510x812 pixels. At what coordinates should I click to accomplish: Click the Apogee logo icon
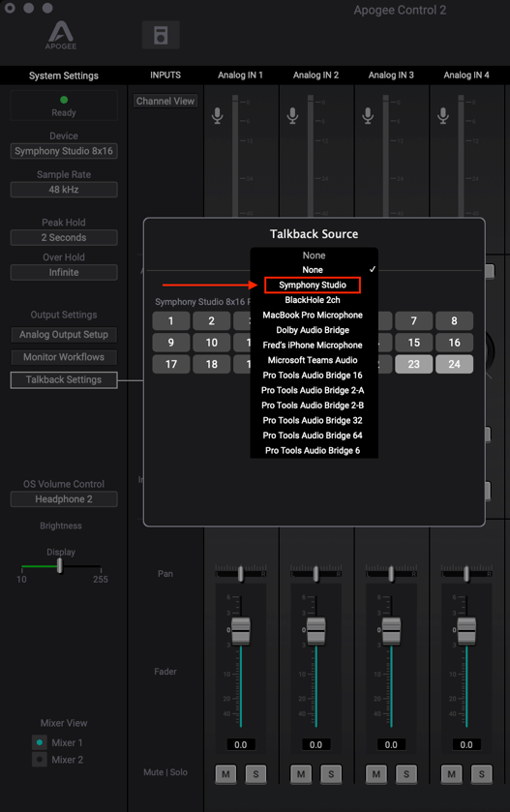click(61, 35)
